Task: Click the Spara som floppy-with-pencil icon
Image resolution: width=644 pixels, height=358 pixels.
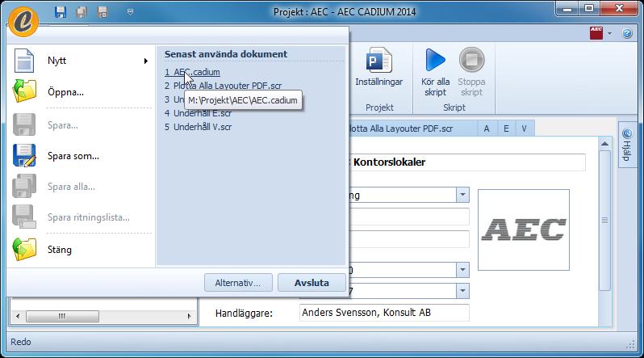Action: point(24,155)
